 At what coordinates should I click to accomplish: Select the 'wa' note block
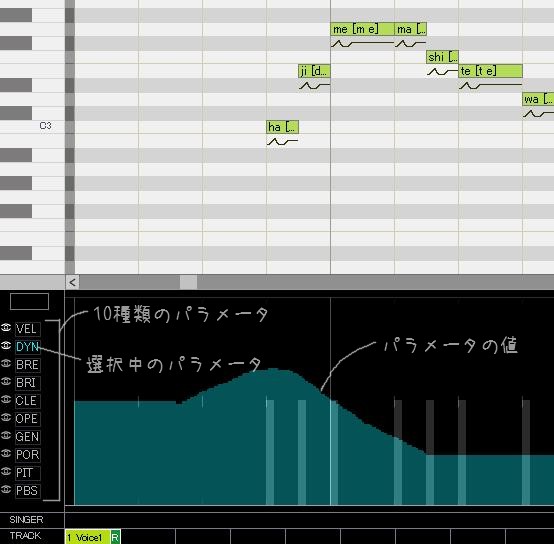(x=538, y=99)
